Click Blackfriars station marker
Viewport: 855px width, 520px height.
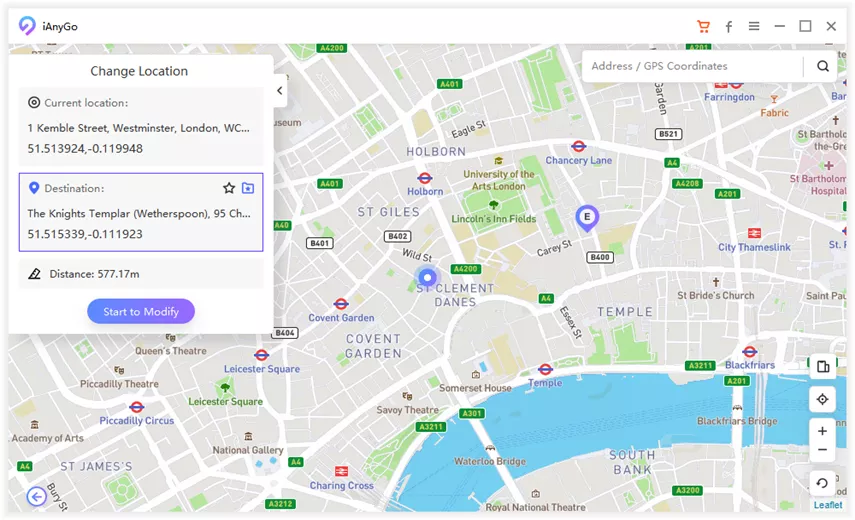[750, 352]
